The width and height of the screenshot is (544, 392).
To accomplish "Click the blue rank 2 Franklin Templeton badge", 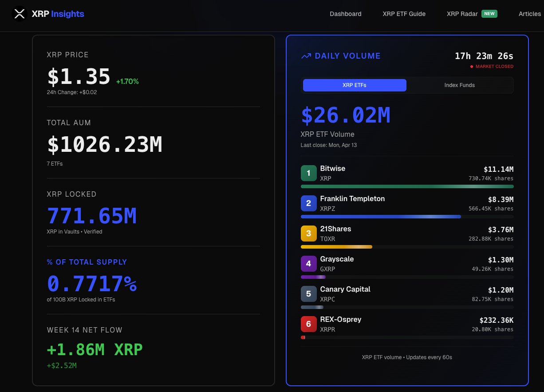I will click(x=309, y=203).
